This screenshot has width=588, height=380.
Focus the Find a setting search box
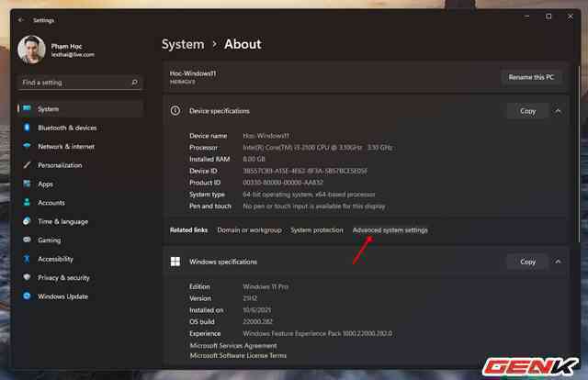(80, 82)
